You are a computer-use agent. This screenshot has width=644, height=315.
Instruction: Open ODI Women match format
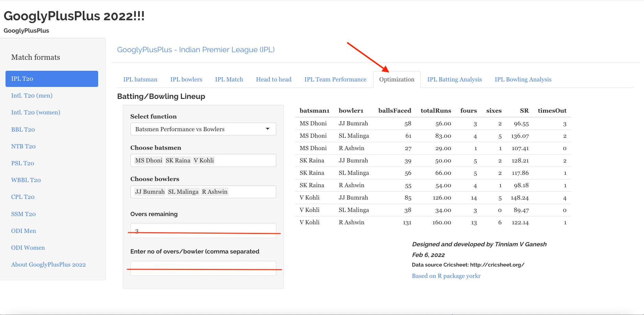point(28,248)
